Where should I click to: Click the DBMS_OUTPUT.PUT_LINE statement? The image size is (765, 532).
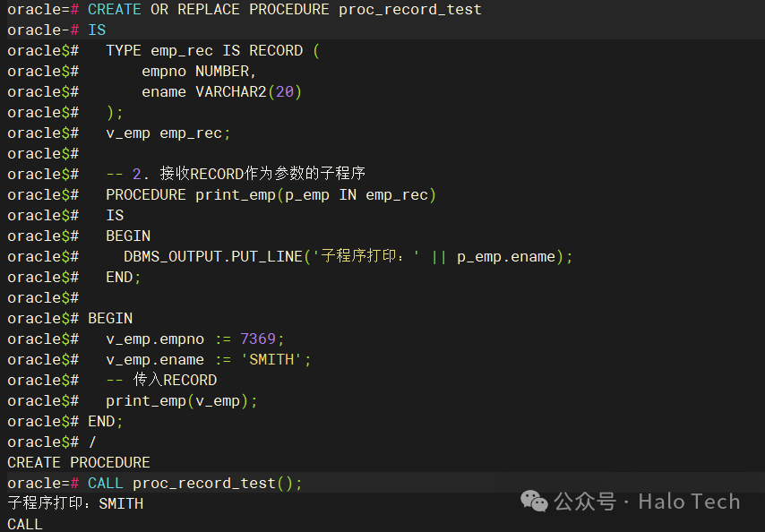pyautogui.click(x=348, y=256)
